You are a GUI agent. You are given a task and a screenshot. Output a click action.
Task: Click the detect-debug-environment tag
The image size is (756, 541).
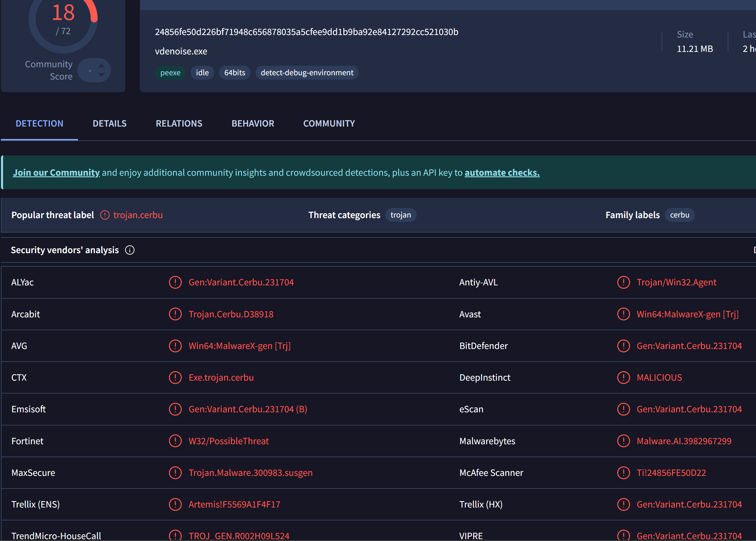point(307,73)
